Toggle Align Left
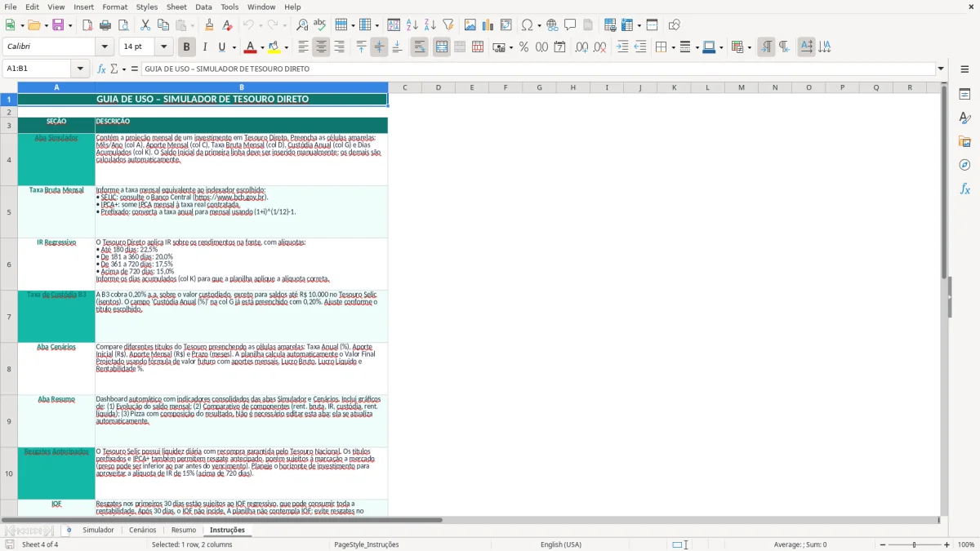Viewport: 980px width, 551px height. click(x=303, y=47)
